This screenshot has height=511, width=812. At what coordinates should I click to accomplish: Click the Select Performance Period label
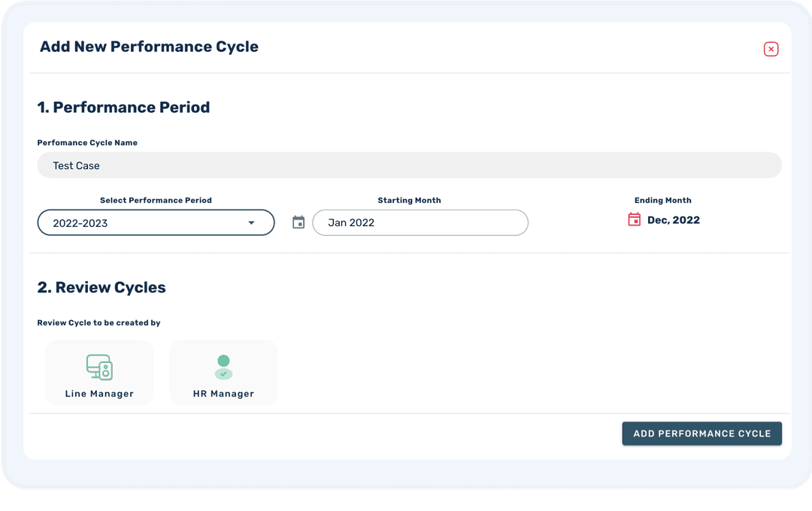pos(156,201)
